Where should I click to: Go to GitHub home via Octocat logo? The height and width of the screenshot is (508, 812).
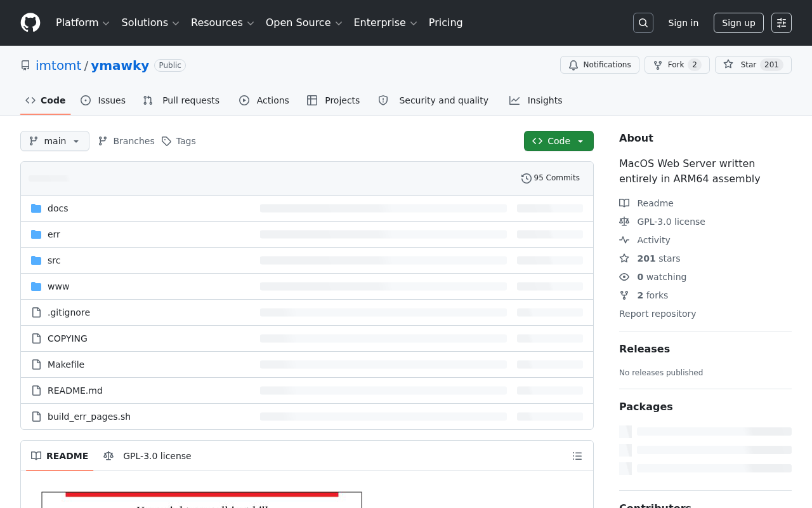coord(30,23)
